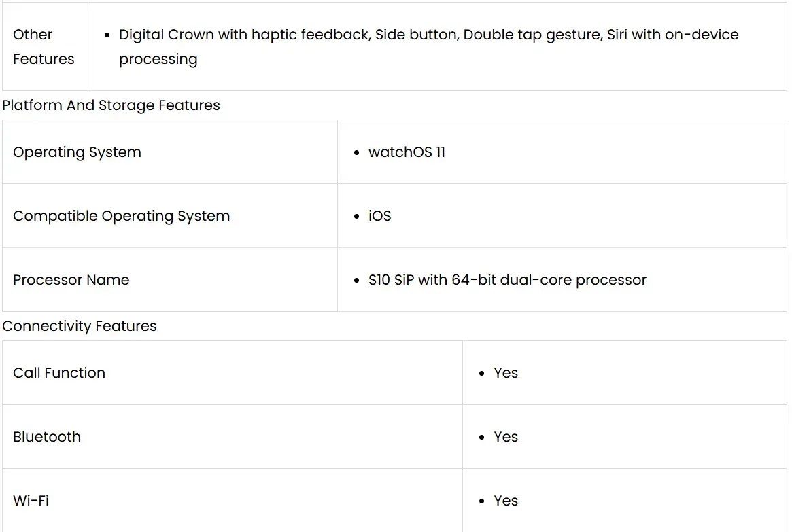Click the "Operating System" label cell
792x532 pixels.
click(x=77, y=152)
